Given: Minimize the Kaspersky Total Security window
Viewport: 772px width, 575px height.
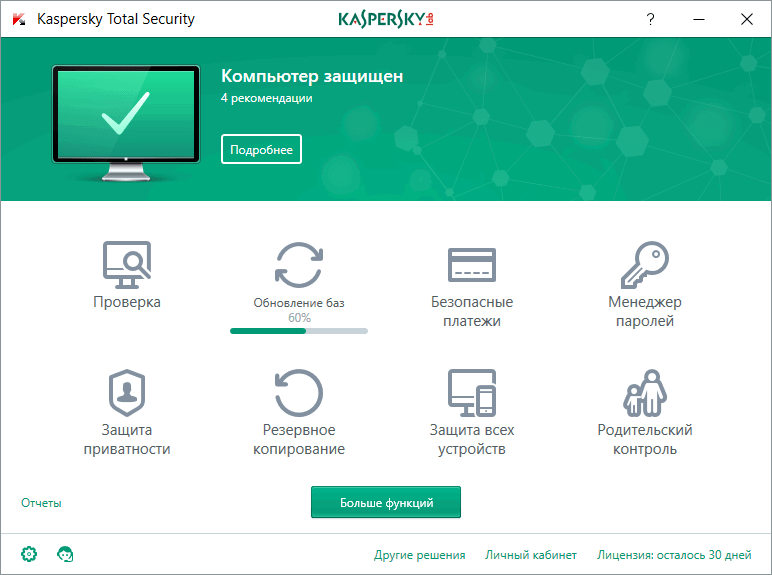Looking at the screenshot, I should pyautogui.click(x=699, y=19).
